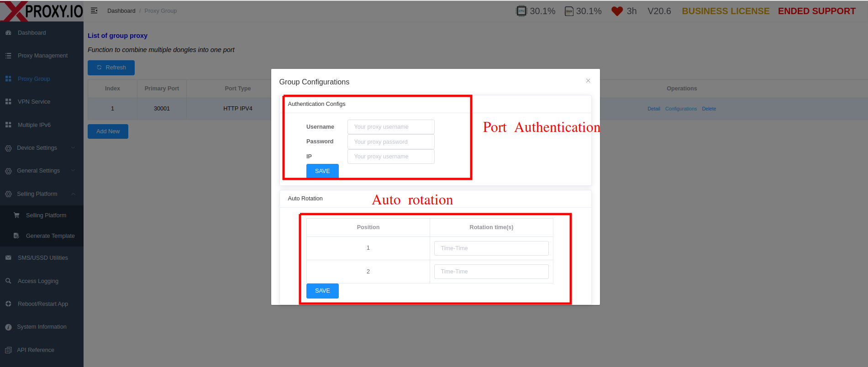Click the CPU usage icon in header
Image resolution: width=868 pixels, height=367 pixels.
click(521, 11)
